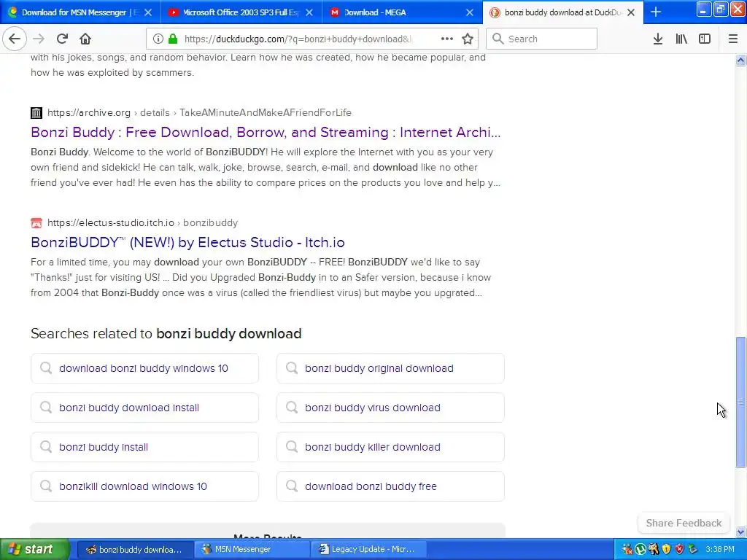
Task: Click Safely Remove Hardware tray icon
Action: tap(692, 550)
